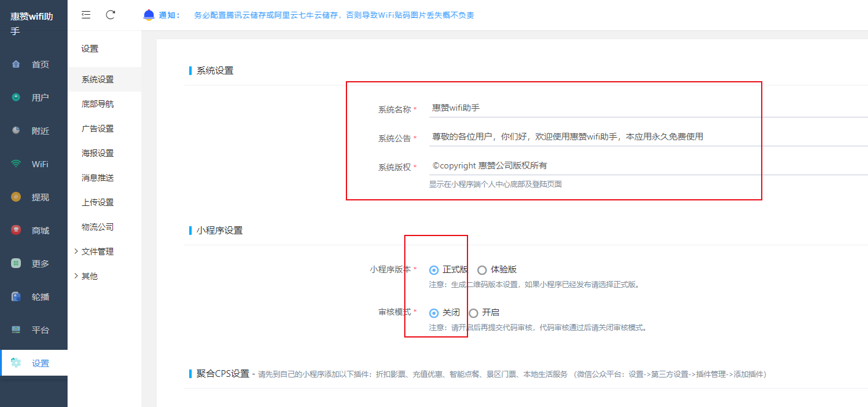Click the notification bell icon
This screenshot has height=407, width=868.
click(149, 15)
